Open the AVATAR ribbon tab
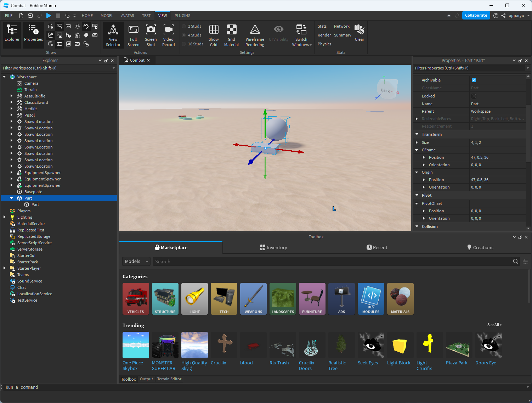Screen dimensions: 532x403 128,16
